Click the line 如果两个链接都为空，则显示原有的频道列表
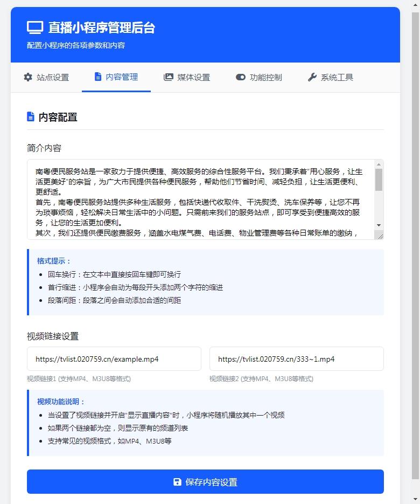 coord(118,428)
